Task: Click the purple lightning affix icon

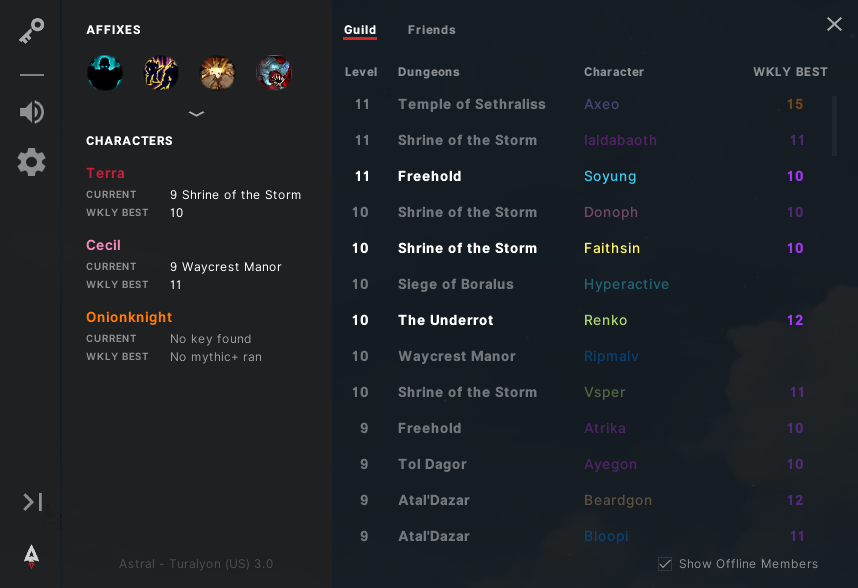Action: pyautogui.click(x=161, y=73)
